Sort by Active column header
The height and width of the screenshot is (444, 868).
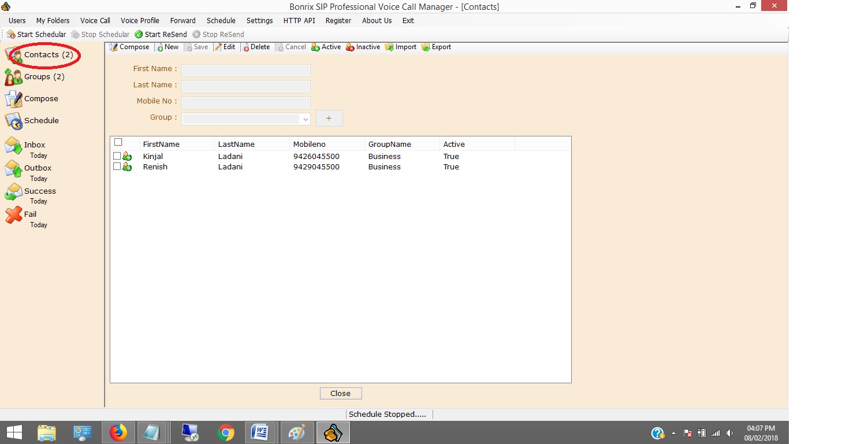click(477, 144)
